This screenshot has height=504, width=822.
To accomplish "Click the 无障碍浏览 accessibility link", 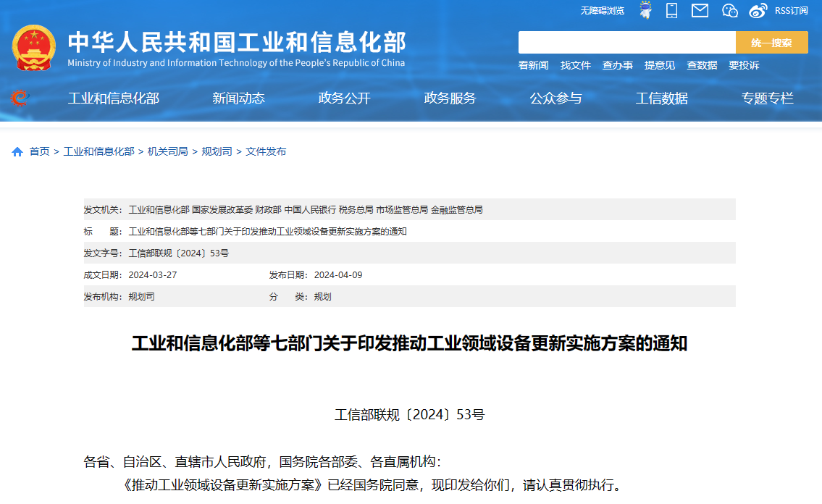I will pyautogui.click(x=602, y=11).
